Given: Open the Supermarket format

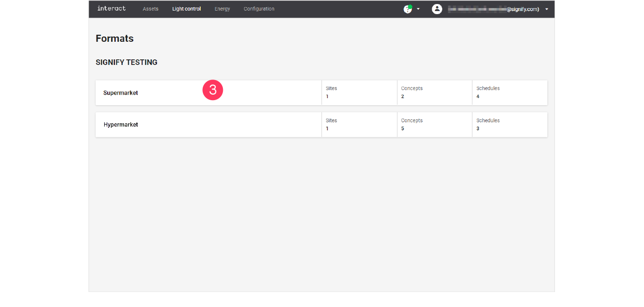Looking at the screenshot, I should pos(120,93).
